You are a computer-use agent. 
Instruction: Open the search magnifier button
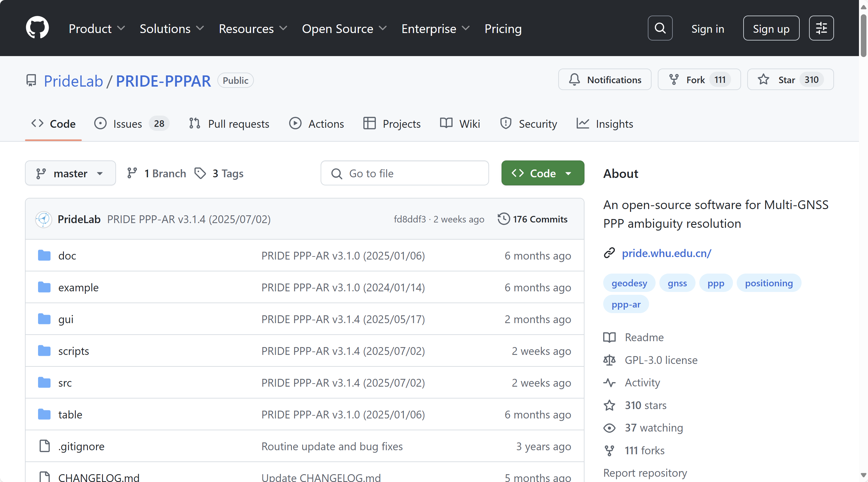point(660,28)
